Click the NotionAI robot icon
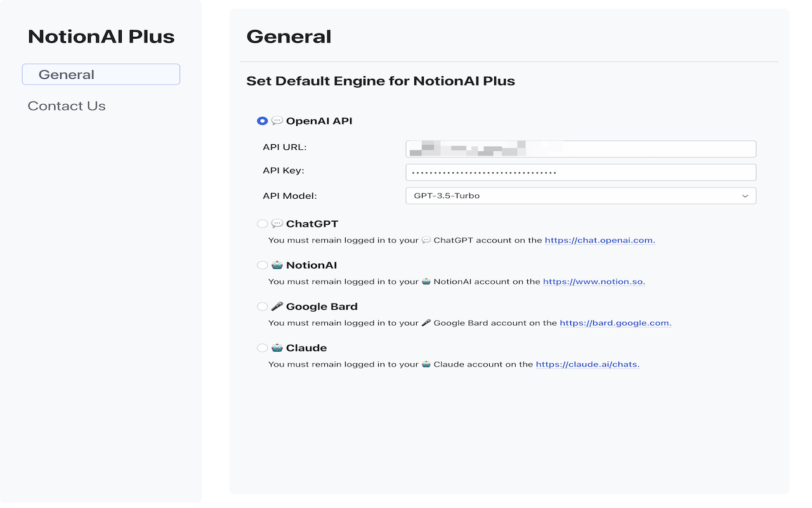The image size is (812, 508). [277, 265]
